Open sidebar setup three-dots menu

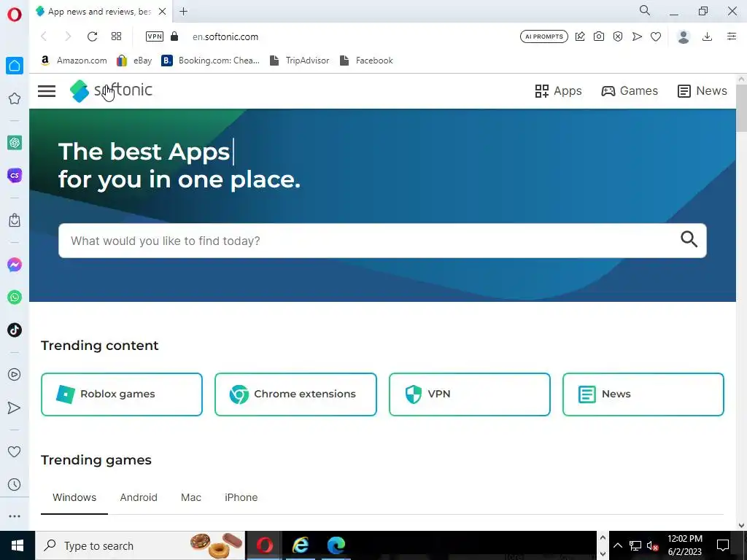[15, 516]
